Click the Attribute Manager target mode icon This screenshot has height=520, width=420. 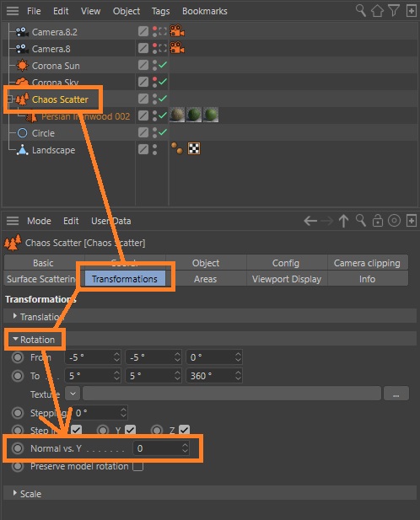click(394, 221)
